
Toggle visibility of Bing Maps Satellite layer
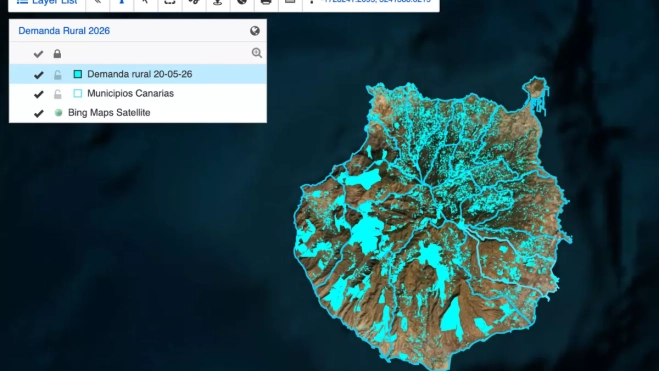[x=39, y=113]
